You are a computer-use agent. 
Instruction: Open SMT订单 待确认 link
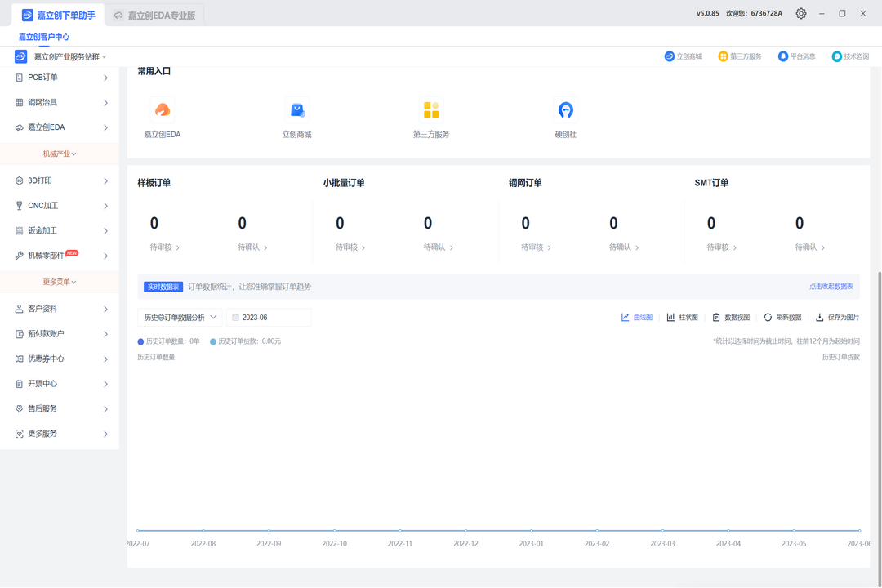click(x=810, y=247)
